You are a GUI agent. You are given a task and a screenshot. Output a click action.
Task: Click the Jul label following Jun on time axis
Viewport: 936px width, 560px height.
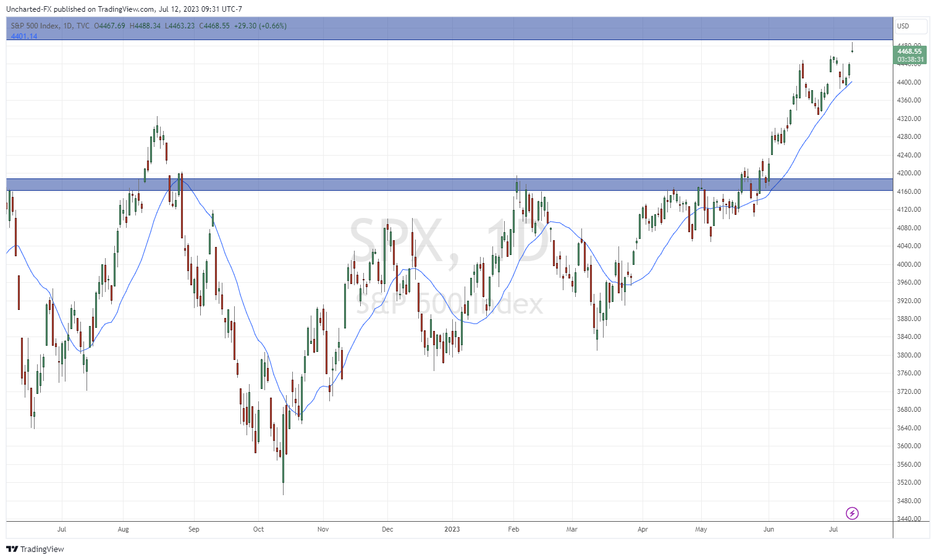833,529
